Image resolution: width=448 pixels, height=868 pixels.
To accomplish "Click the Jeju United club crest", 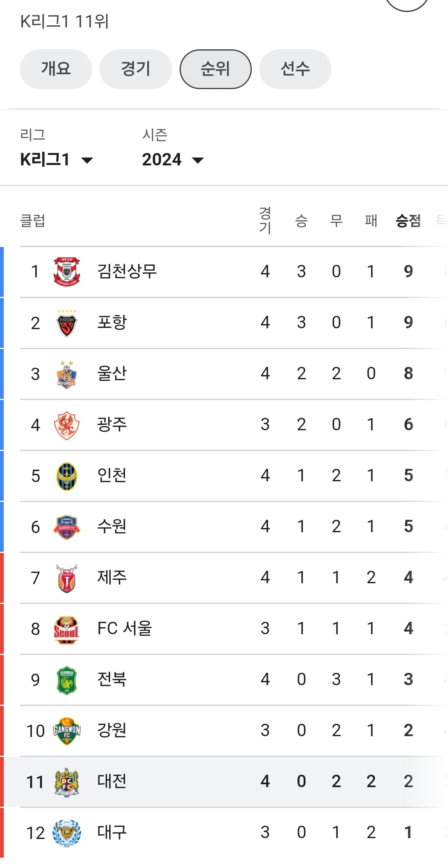I will tap(67, 578).
